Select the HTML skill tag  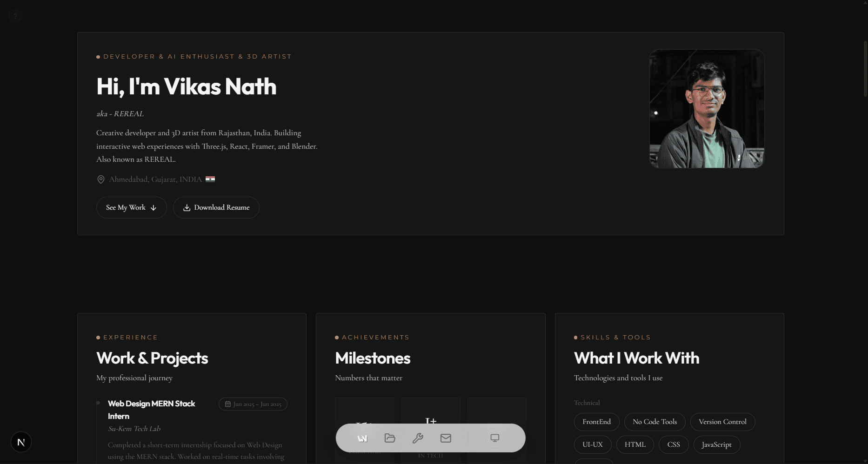[635, 444]
